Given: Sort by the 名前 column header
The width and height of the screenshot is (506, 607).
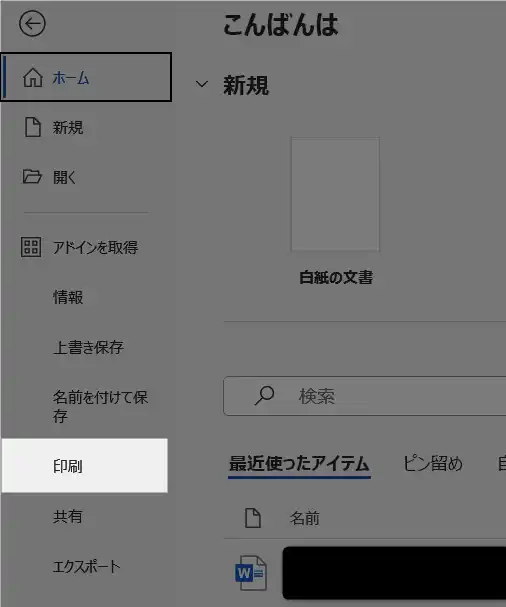Looking at the screenshot, I should [x=305, y=518].
